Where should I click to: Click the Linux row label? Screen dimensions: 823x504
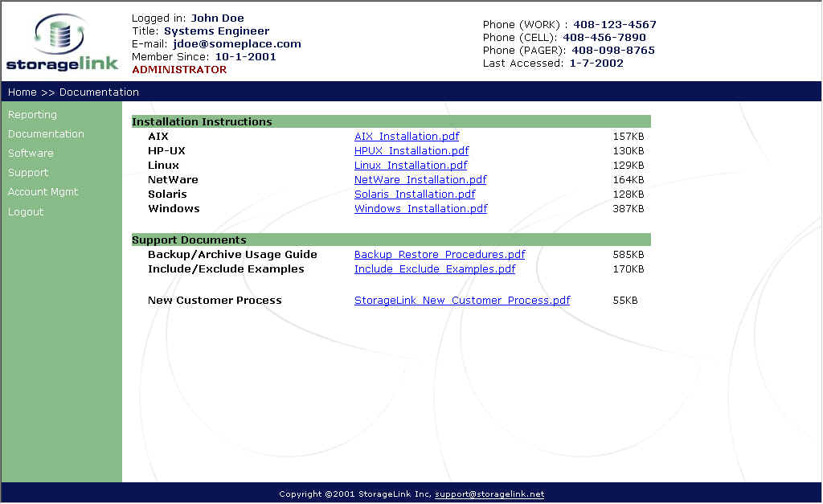coord(163,166)
